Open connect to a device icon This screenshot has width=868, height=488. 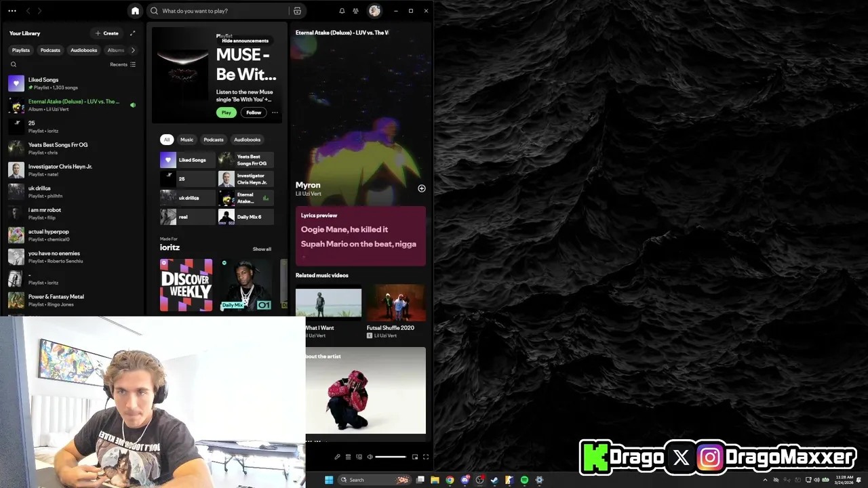[359, 457]
